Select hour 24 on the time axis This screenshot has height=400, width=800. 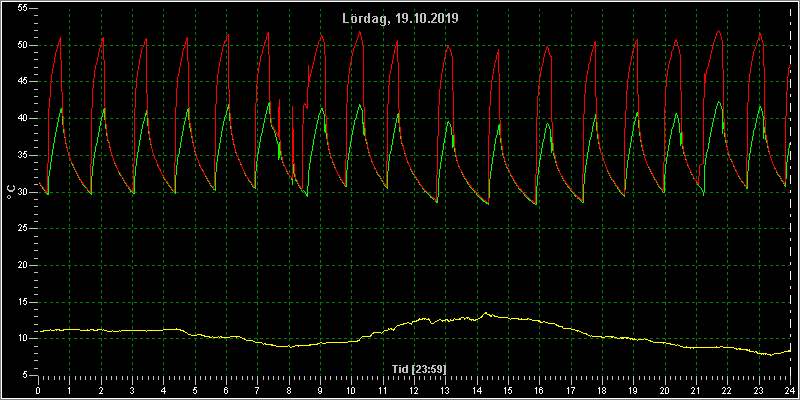pos(790,390)
